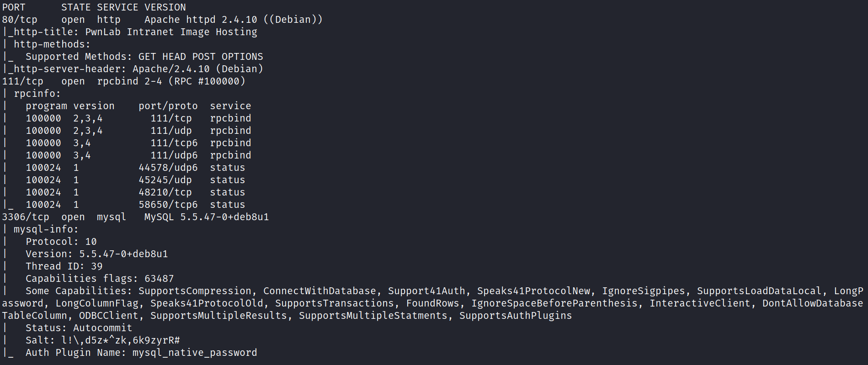Click the Thread ID: 39 line
Image resolution: width=868 pixels, height=365 pixels.
click(64, 266)
